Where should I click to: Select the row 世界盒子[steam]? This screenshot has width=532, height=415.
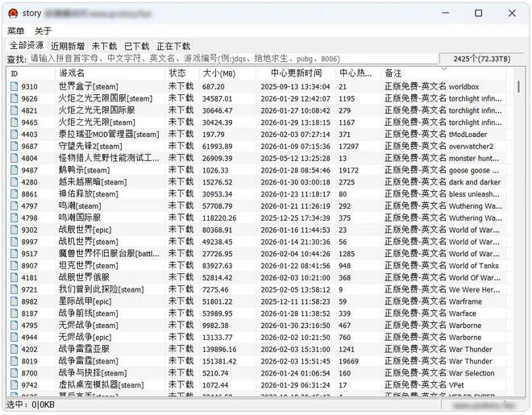tap(258, 86)
